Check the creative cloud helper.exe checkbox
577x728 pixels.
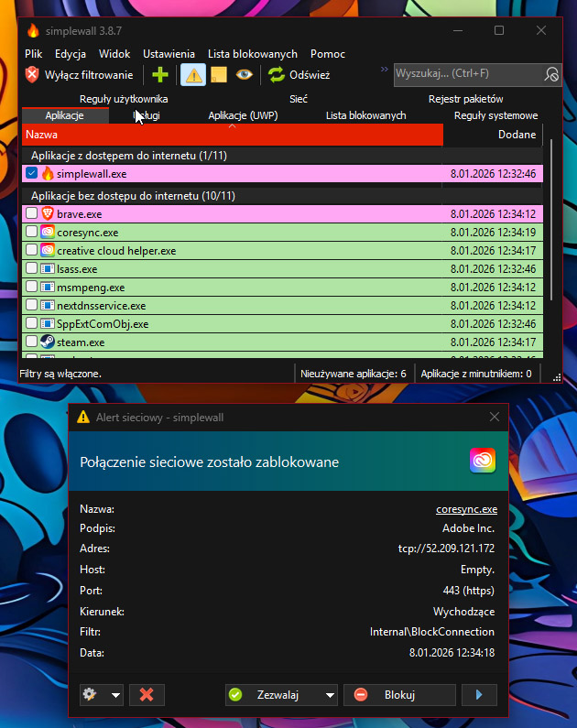click(x=31, y=250)
